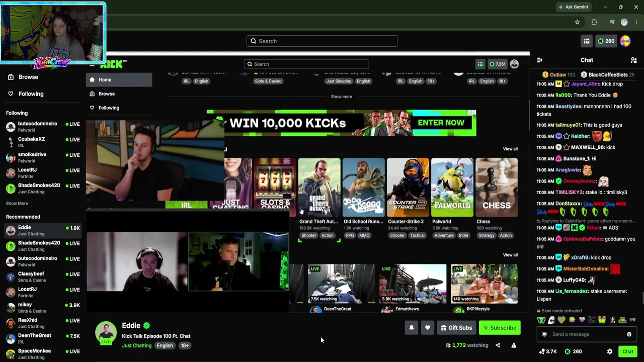Click the Gift Subs button

(x=456, y=328)
